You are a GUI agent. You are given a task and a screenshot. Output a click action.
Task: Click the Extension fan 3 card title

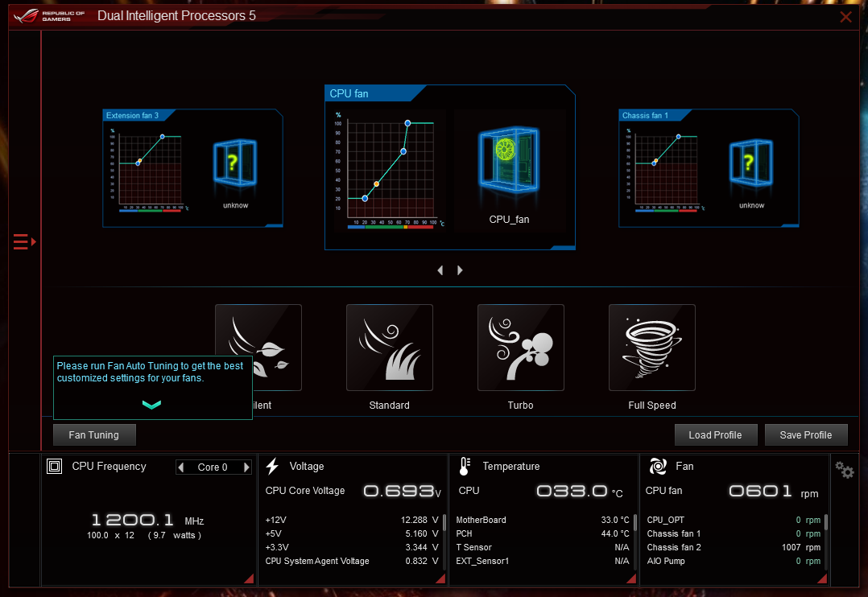pos(132,115)
